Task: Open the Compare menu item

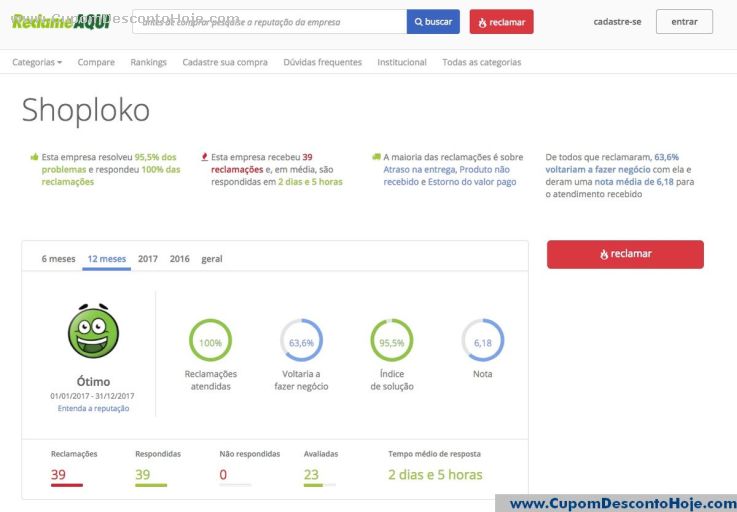Action: pos(96,62)
